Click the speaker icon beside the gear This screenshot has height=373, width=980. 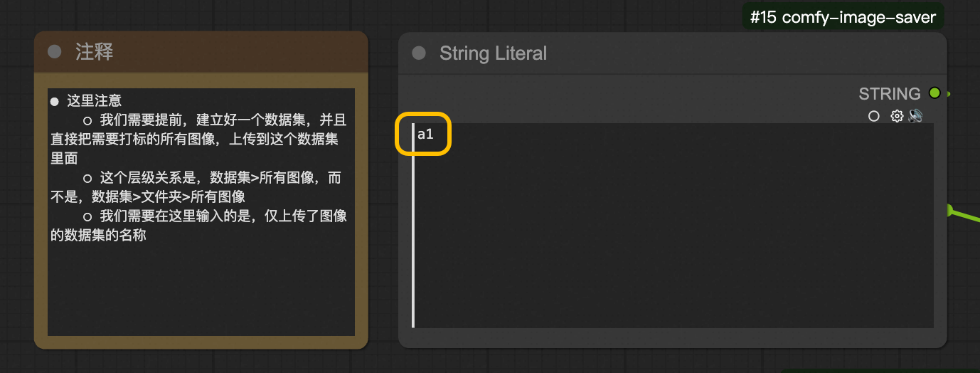pos(915,116)
